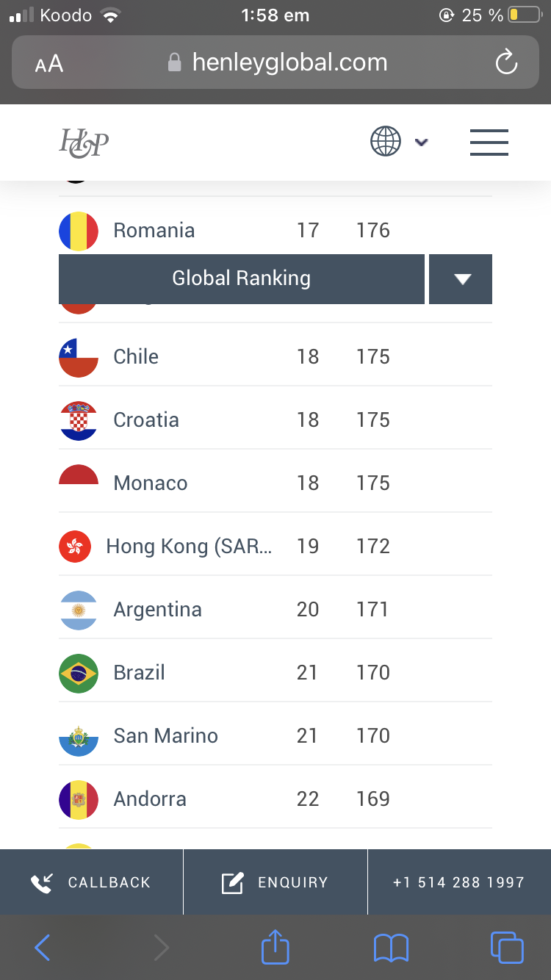Go back to previous page
This screenshot has height=980, width=551.
pyautogui.click(x=43, y=948)
